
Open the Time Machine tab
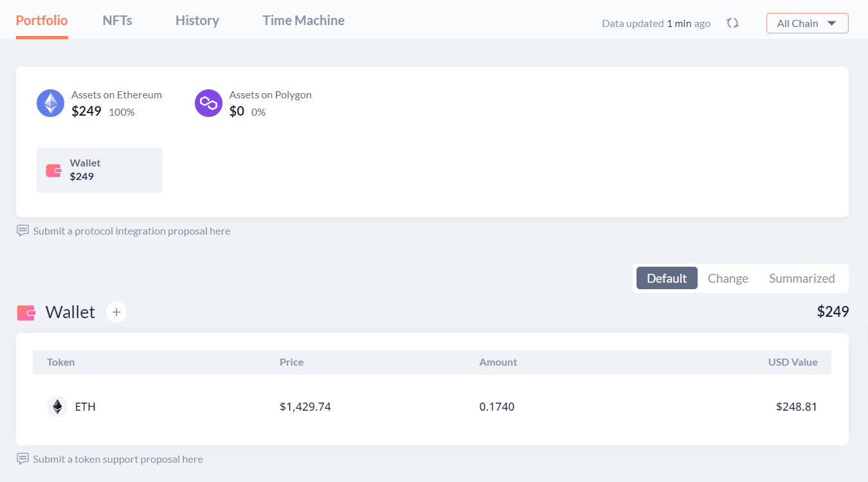point(303,21)
